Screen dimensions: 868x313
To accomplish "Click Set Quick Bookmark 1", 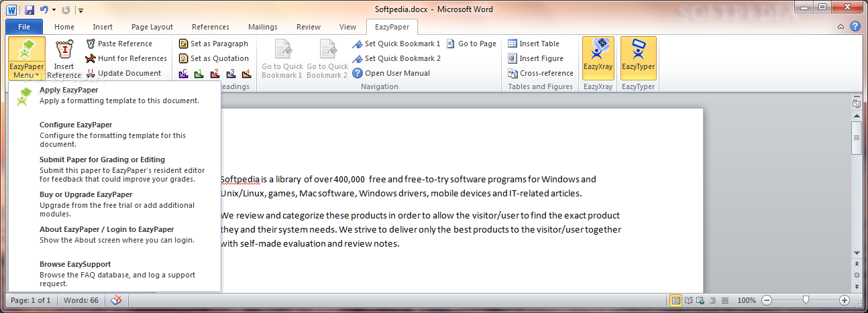I will (396, 44).
